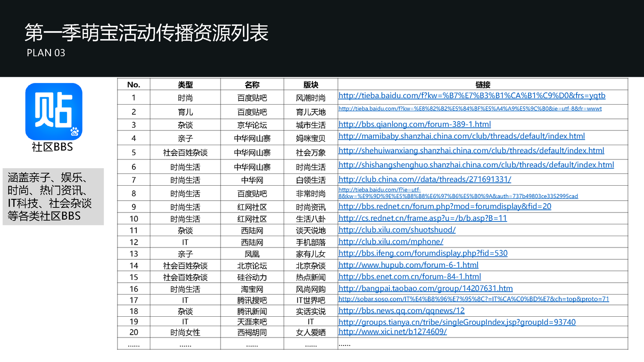The image size is (644, 362).
Task: Select the 风尚网购 section cell
Action: (311, 289)
